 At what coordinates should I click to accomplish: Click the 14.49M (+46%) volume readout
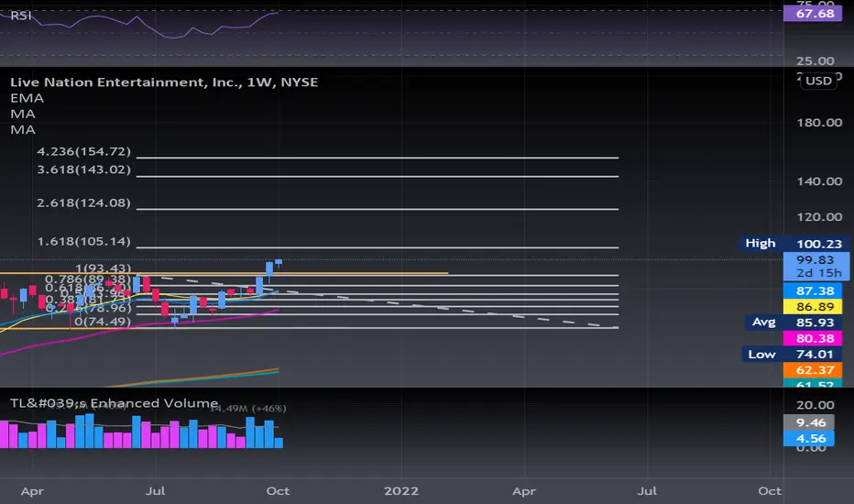[247, 408]
